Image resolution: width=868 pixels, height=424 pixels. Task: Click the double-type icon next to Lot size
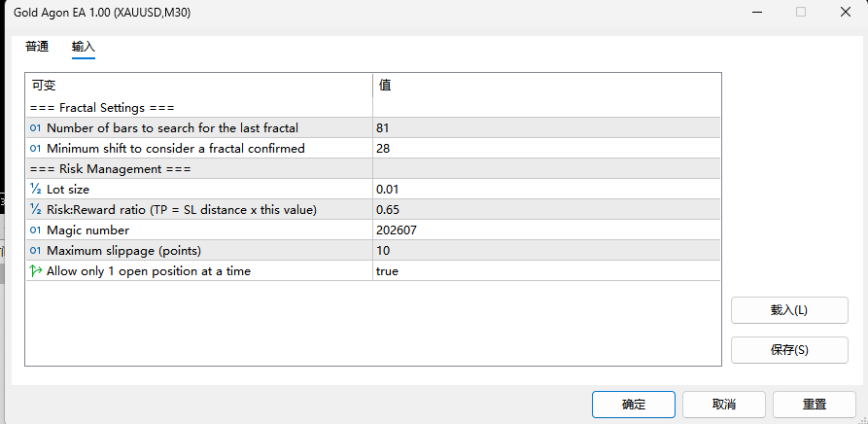35,190
